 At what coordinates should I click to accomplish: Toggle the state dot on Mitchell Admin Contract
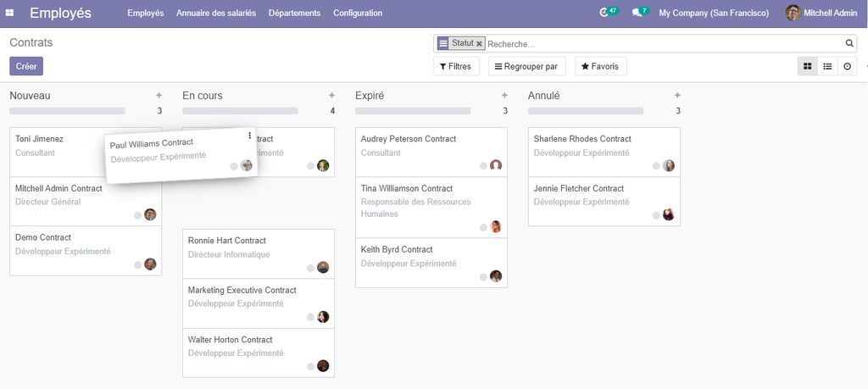tap(137, 215)
